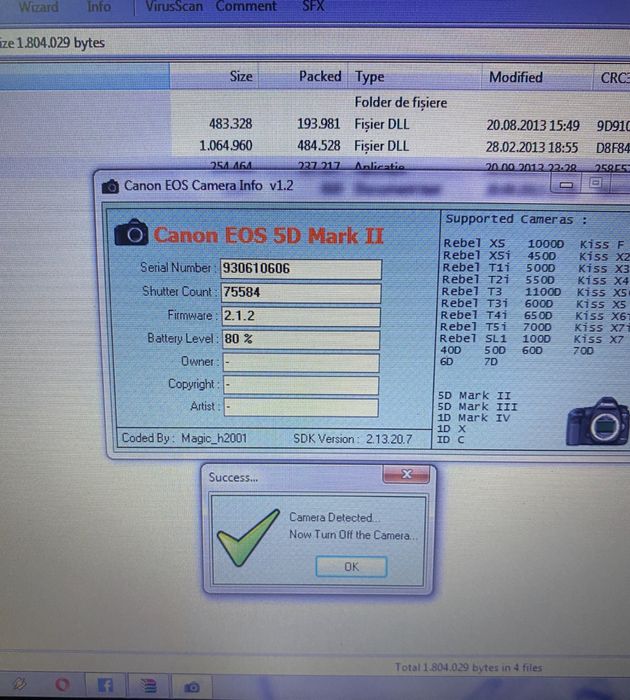Click WinRAR status 'Total 1.804.029 bytes in 4 files'

click(468, 668)
